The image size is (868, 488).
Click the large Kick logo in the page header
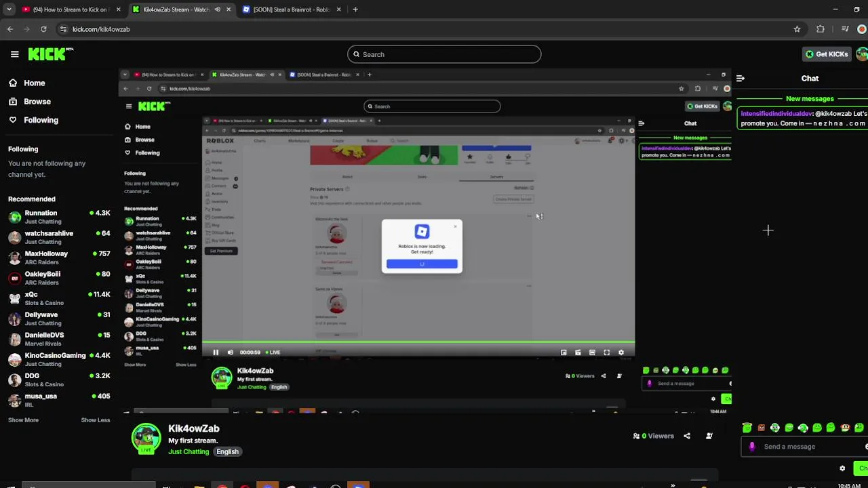(50, 54)
